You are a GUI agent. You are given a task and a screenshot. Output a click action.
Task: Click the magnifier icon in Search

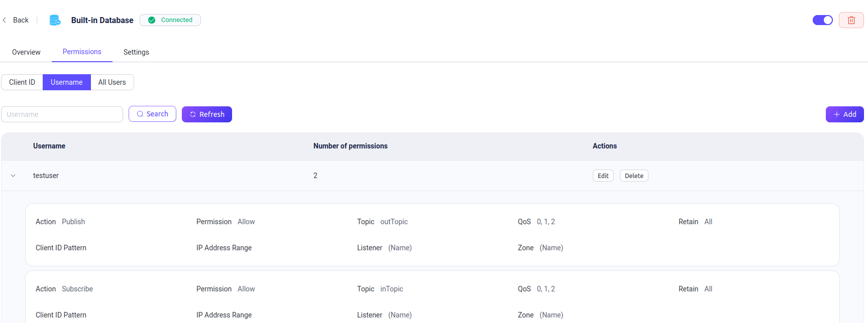[140, 114]
